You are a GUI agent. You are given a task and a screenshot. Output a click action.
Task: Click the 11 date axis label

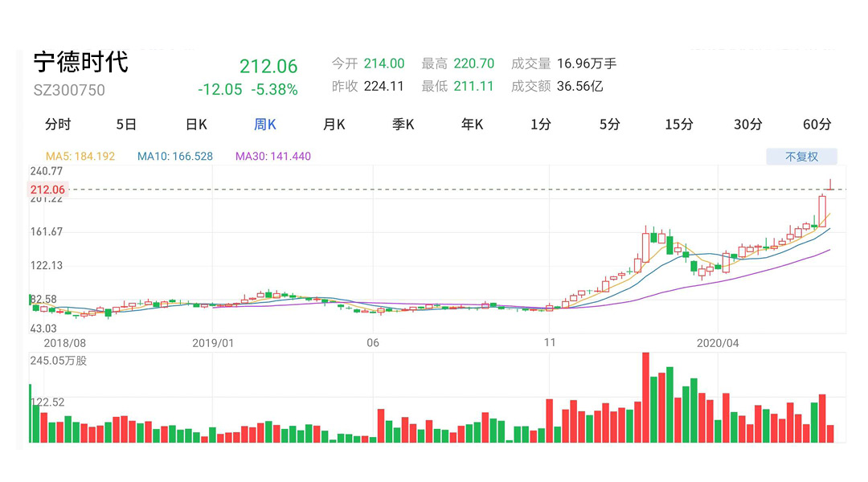[550, 342]
